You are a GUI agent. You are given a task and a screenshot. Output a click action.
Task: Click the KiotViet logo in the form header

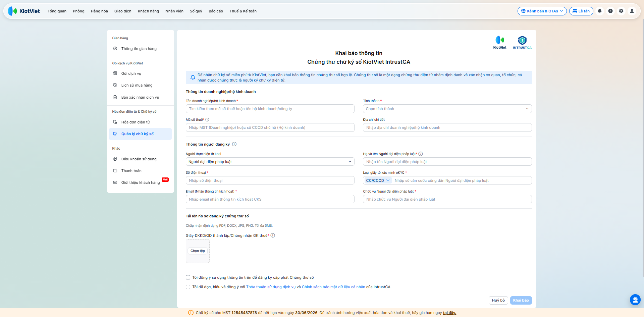click(x=500, y=43)
